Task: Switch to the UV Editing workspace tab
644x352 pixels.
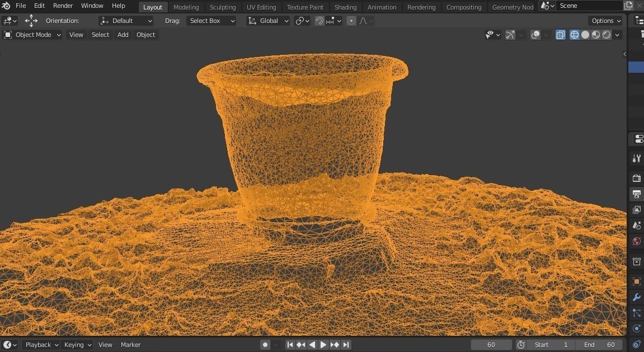Action: 261,7
